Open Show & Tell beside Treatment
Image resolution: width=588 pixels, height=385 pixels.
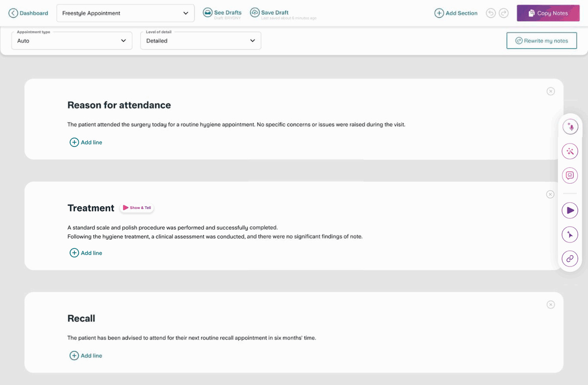pos(137,208)
